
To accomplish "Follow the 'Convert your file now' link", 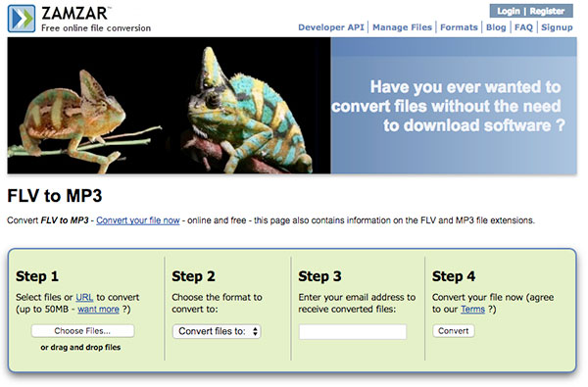I will 138,220.
